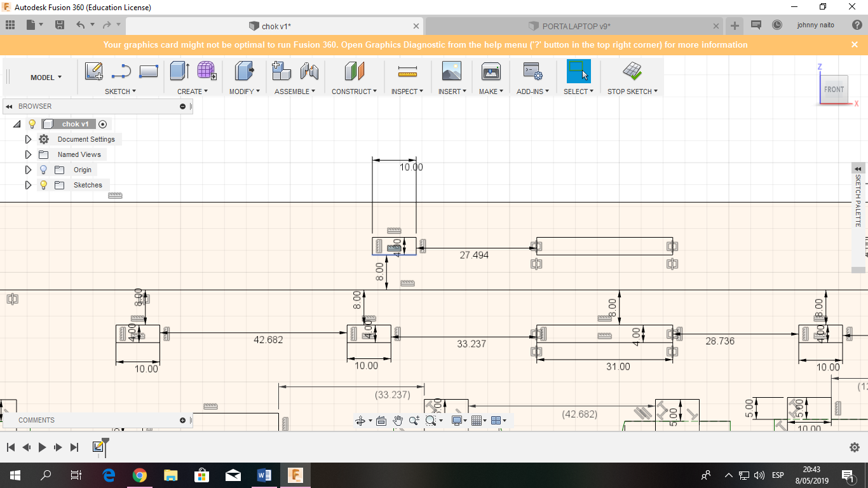Click the Undo arrow
868x488 pixels.
(80, 25)
